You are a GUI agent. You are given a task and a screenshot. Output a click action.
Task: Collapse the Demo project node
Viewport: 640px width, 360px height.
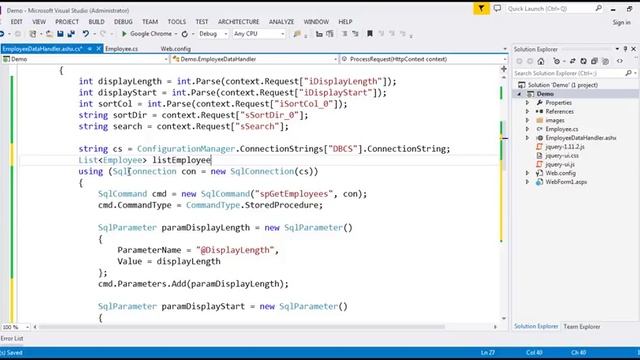point(519,94)
